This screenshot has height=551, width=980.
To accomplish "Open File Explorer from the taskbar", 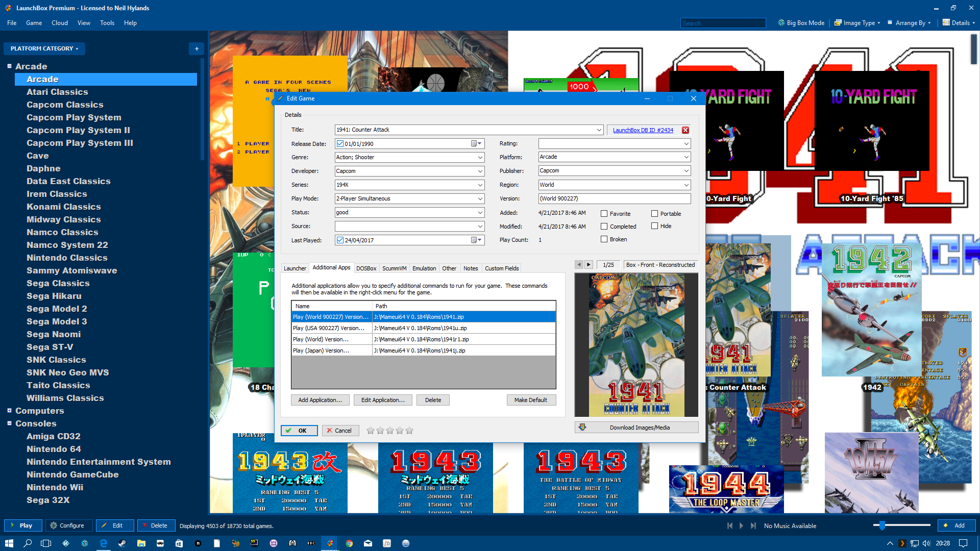I will pos(141,543).
